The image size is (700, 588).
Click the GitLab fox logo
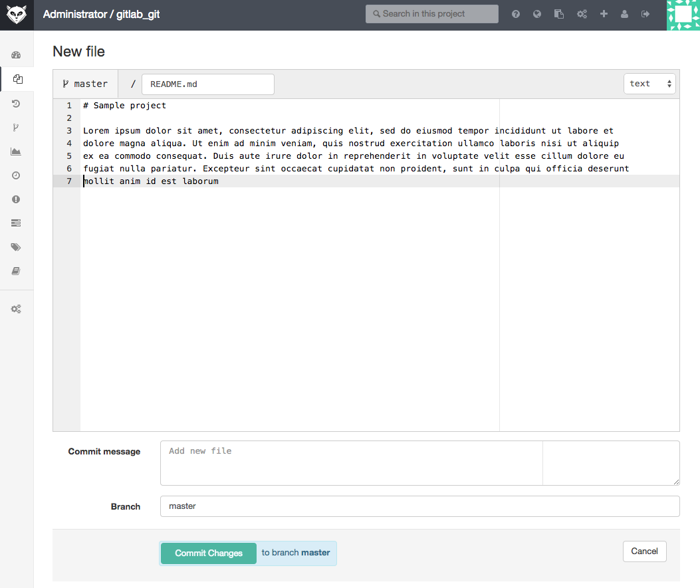(x=17, y=15)
